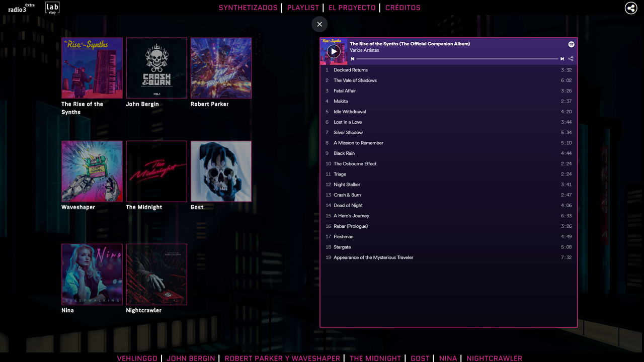Select the Gost skull album cover

tap(221, 171)
